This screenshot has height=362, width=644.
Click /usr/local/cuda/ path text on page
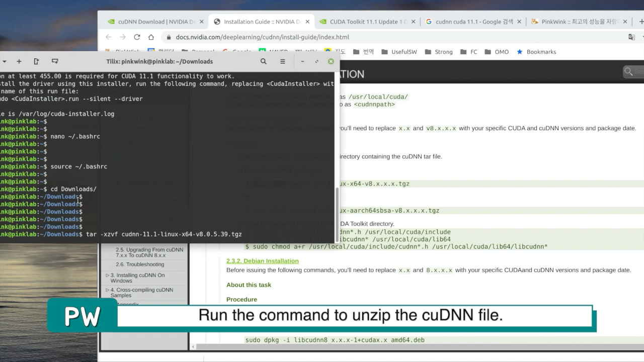pyautogui.click(x=378, y=97)
